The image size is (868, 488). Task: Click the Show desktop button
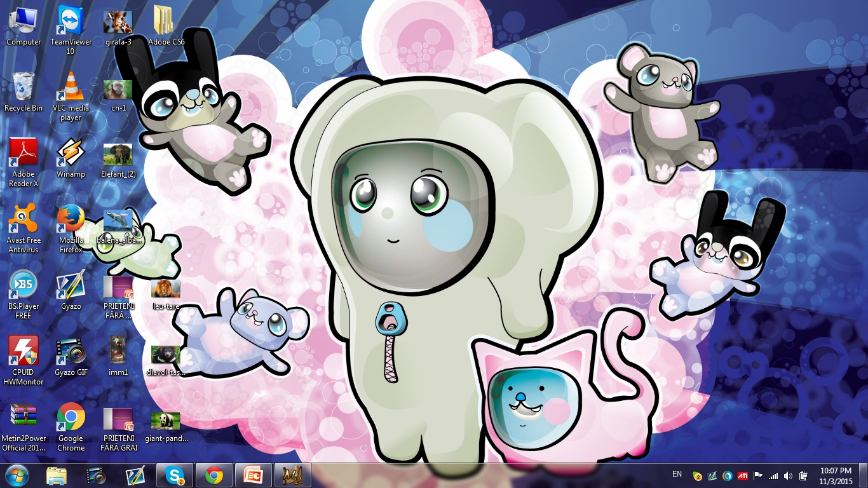pyautogui.click(x=863, y=475)
